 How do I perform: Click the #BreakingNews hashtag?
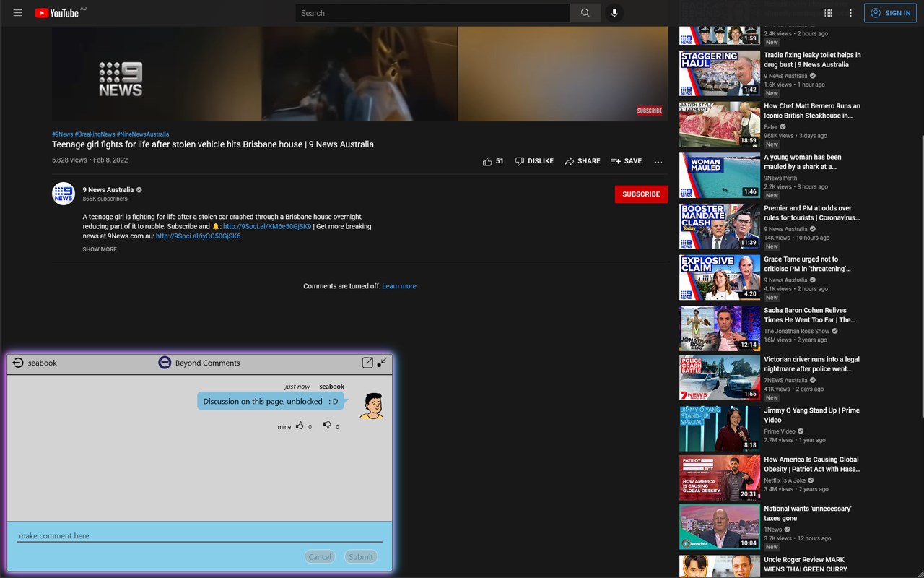click(x=95, y=134)
